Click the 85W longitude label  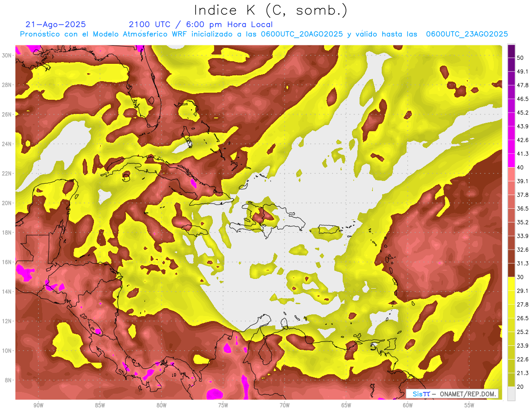coord(100,405)
